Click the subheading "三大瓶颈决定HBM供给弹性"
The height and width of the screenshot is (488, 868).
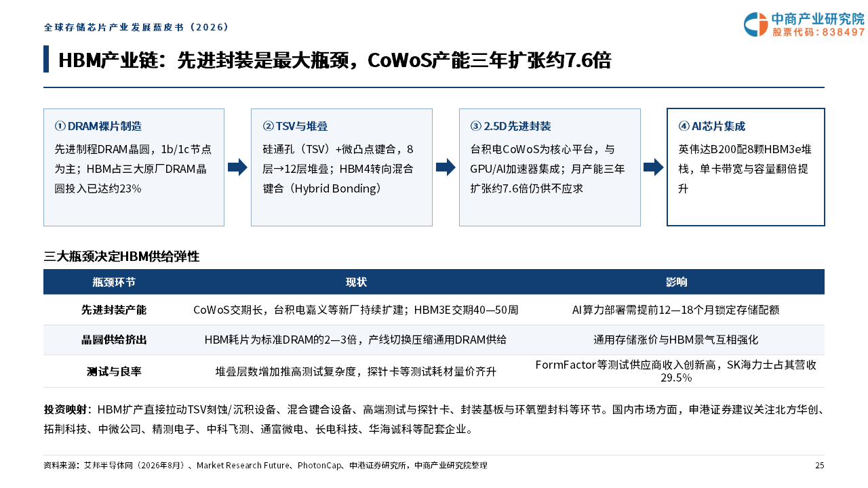(x=121, y=257)
